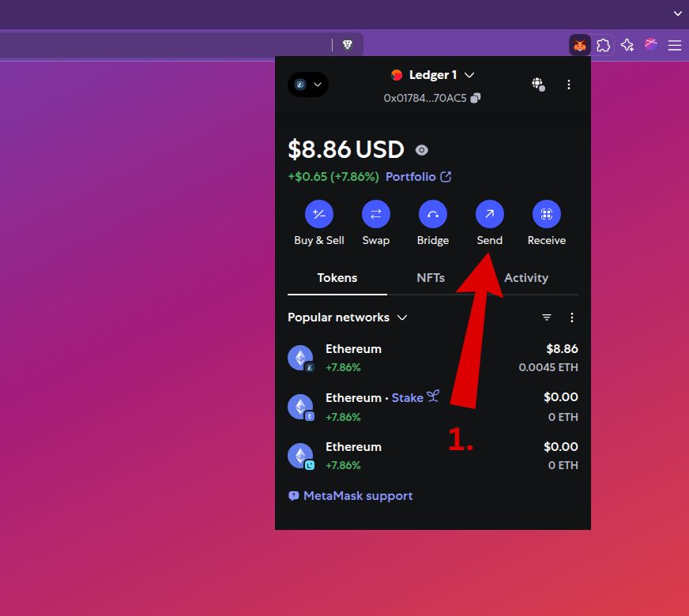Expand the tab search chevron at top right
689x616 pixels.
pyautogui.click(x=678, y=13)
